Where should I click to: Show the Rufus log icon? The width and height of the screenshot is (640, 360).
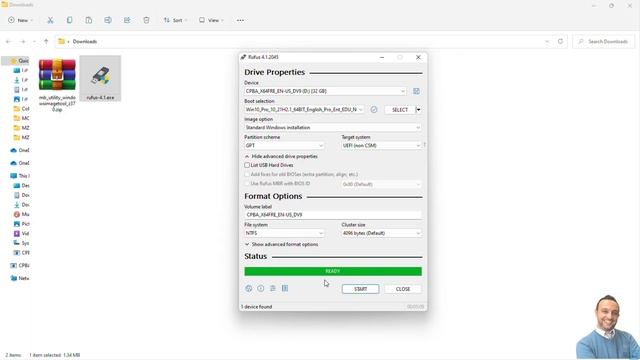click(285, 288)
